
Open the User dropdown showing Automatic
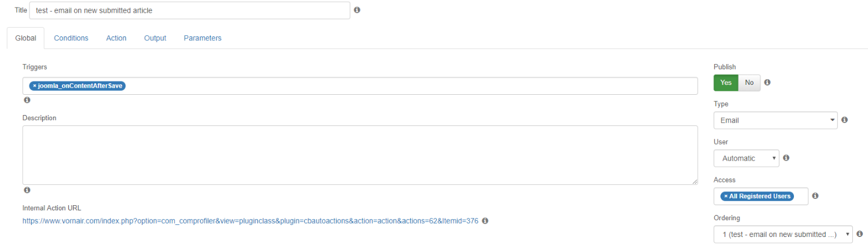coord(746,158)
